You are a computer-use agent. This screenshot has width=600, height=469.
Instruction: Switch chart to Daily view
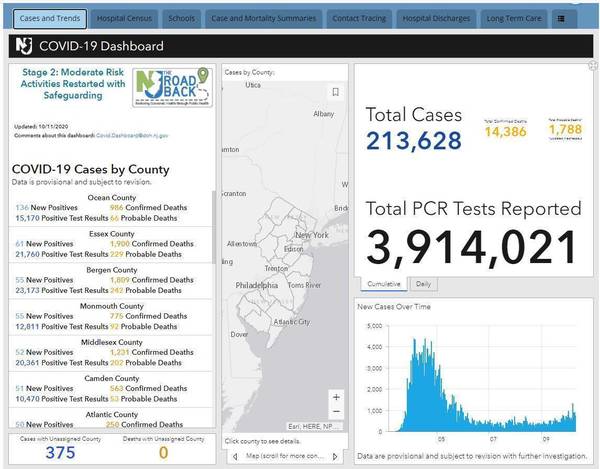(x=423, y=284)
